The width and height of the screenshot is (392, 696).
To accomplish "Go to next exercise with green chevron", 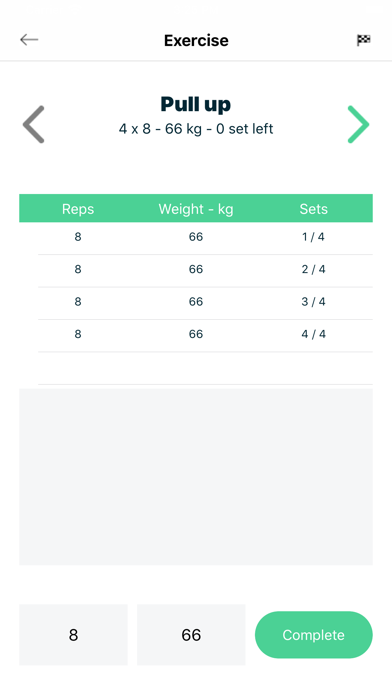I will click(x=358, y=124).
